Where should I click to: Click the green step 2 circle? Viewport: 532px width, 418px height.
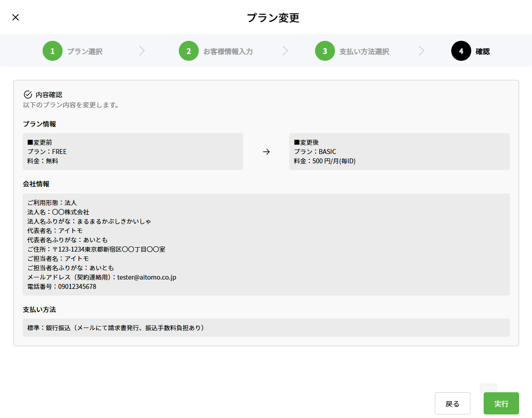[189, 51]
